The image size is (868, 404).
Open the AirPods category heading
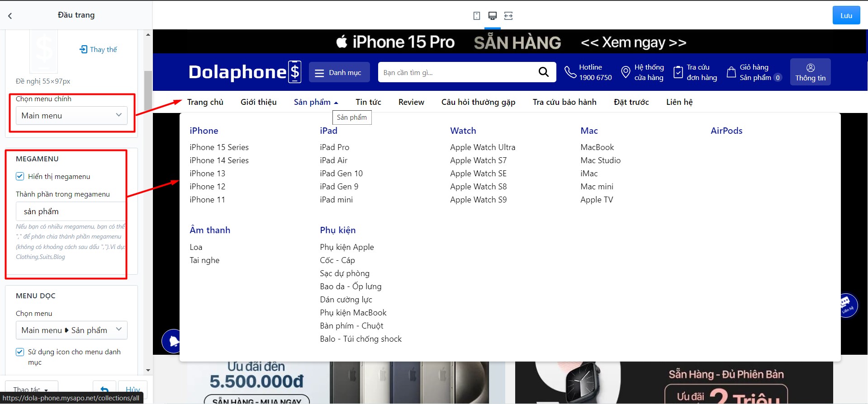726,131
